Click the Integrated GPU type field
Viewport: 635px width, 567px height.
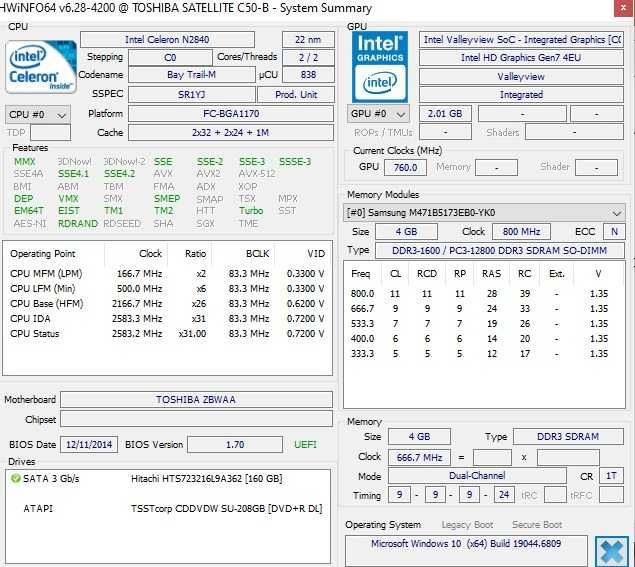(521, 94)
